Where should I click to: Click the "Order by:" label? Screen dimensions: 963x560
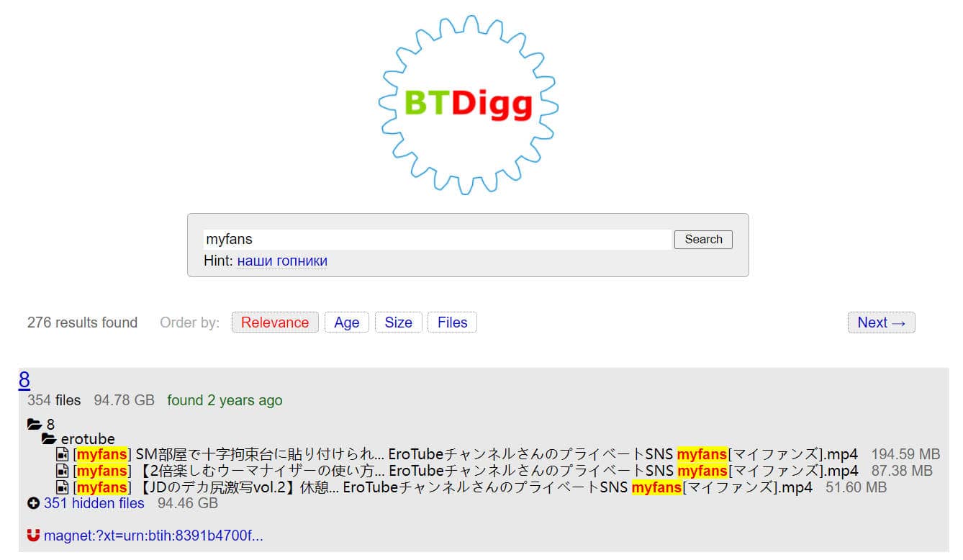click(189, 322)
